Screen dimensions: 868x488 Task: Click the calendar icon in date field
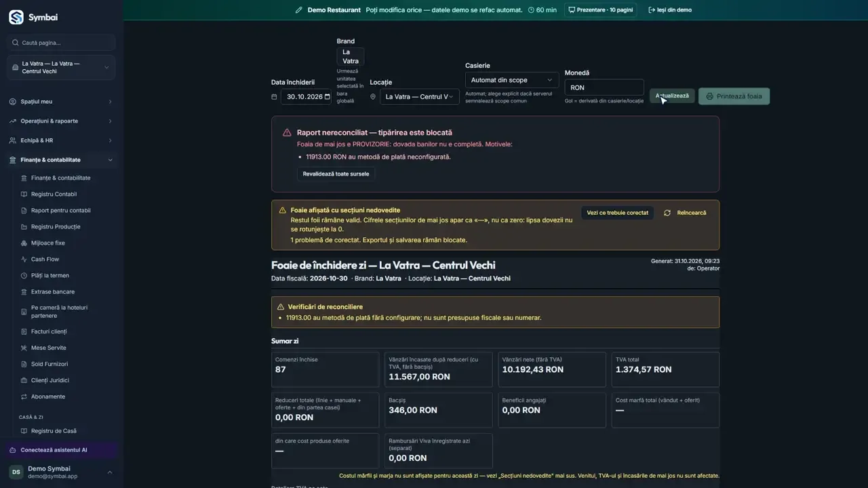point(328,97)
